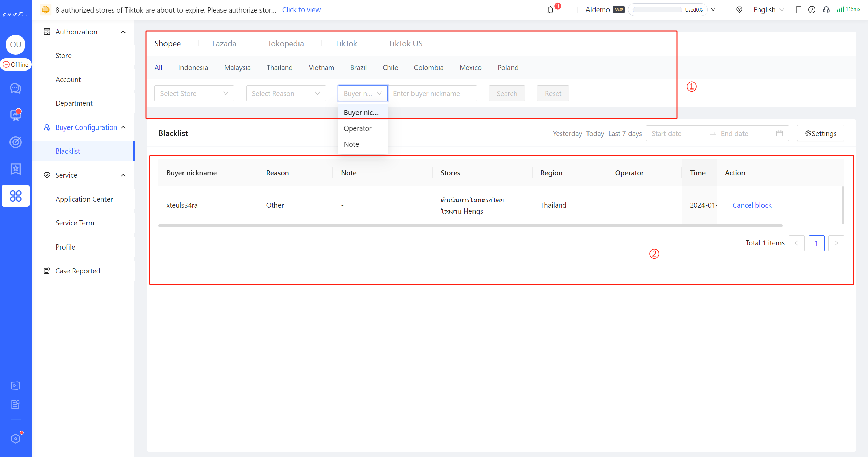Open the monitor icon with red notification dot
The width and height of the screenshot is (868, 457).
click(16, 115)
